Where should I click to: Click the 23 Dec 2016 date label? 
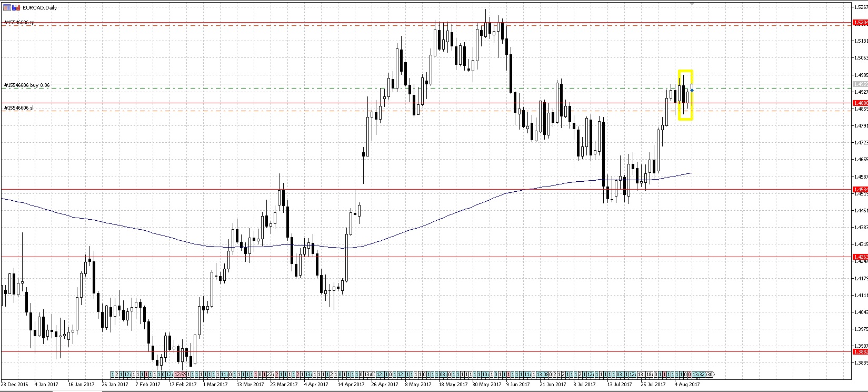15,384
